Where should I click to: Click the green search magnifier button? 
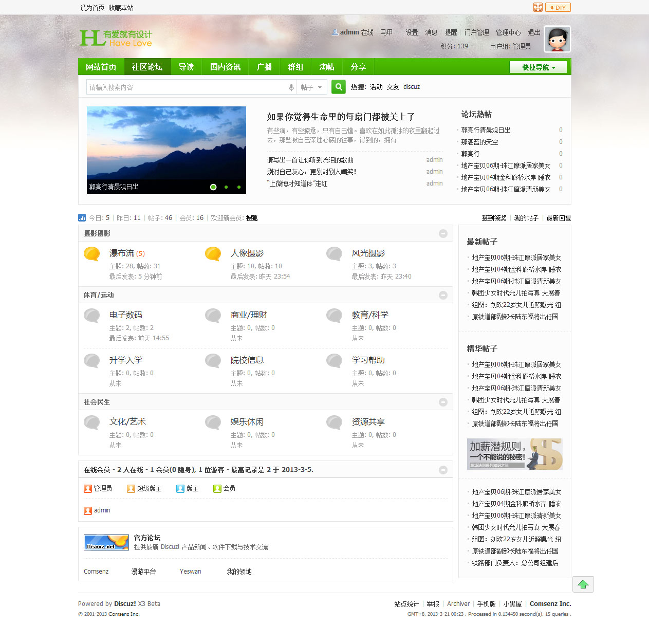tap(338, 87)
